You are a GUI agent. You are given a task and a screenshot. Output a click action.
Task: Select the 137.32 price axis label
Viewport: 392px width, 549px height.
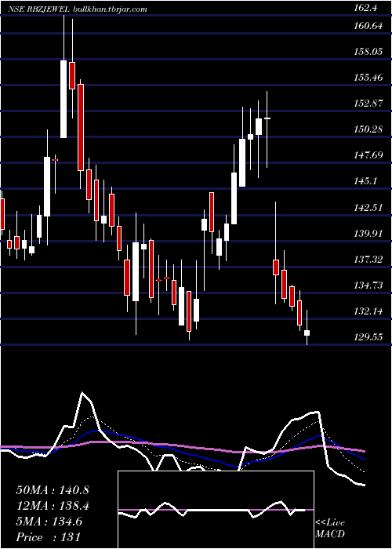(368, 259)
